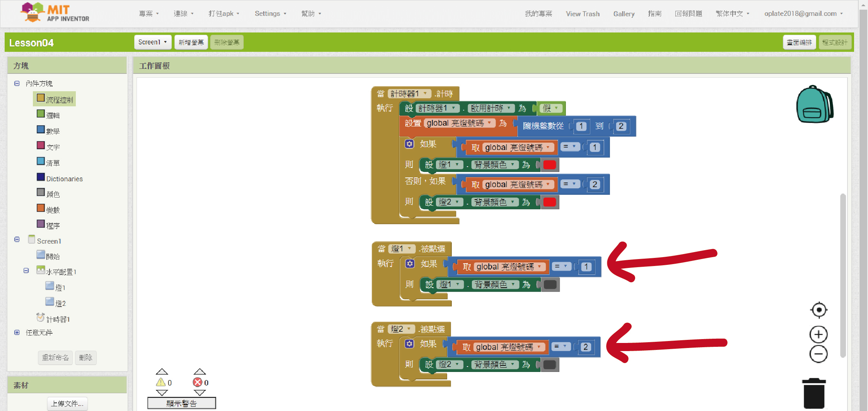Open the 幫助 menu

[x=311, y=14]
